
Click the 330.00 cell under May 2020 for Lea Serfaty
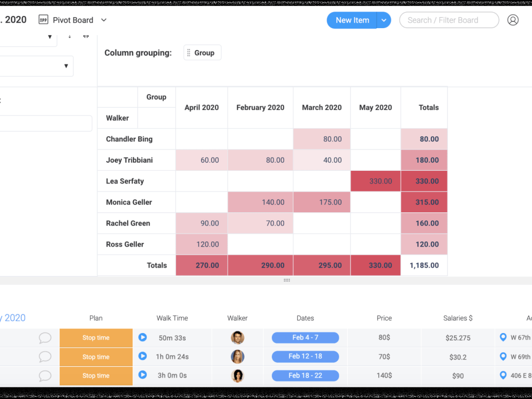tap(376, 181)
